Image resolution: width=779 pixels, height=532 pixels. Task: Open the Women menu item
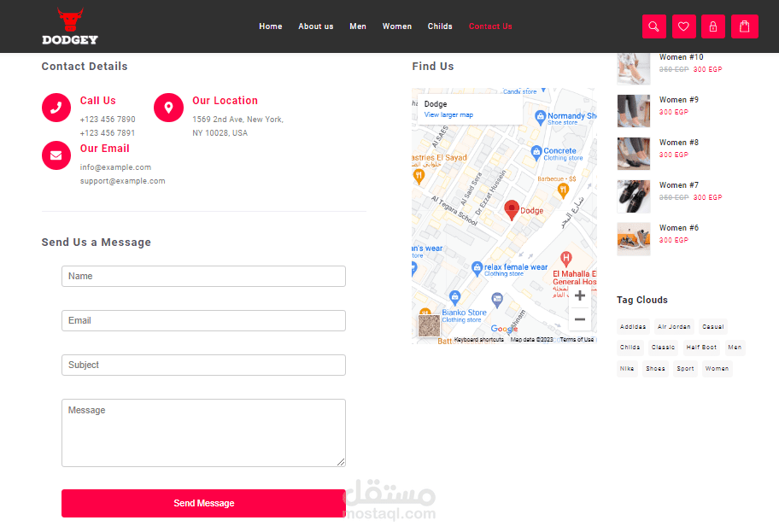point(397,26)
